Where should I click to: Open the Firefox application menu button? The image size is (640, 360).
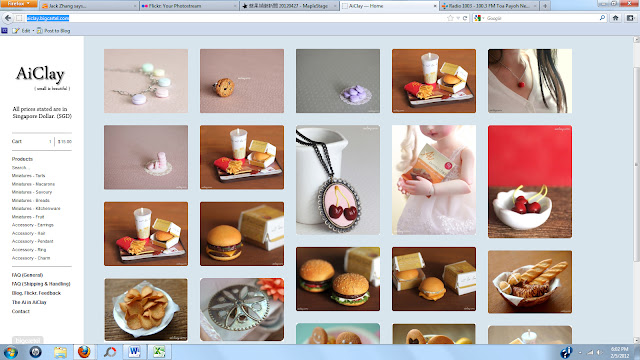(19, 4)
